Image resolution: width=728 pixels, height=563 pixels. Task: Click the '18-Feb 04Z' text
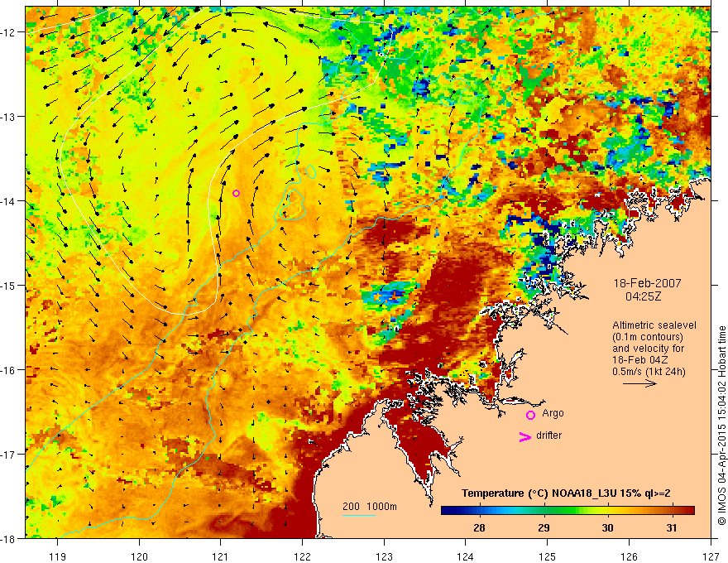[639, 360]
